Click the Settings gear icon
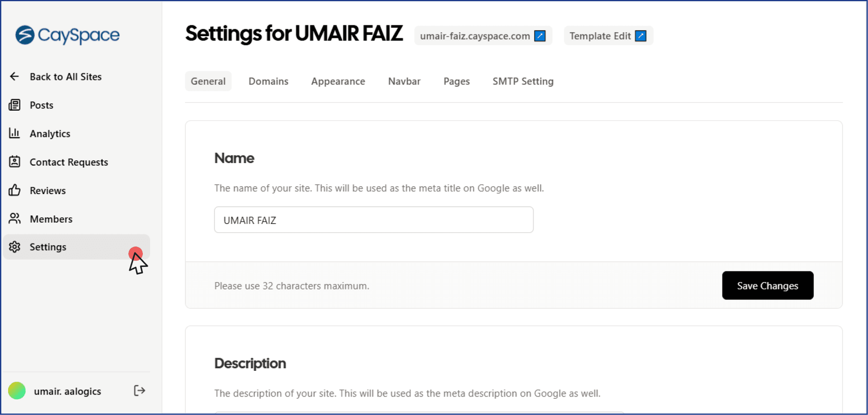Image resolution: width=868 pixels, height=415 pixels. tap(15, 247)
